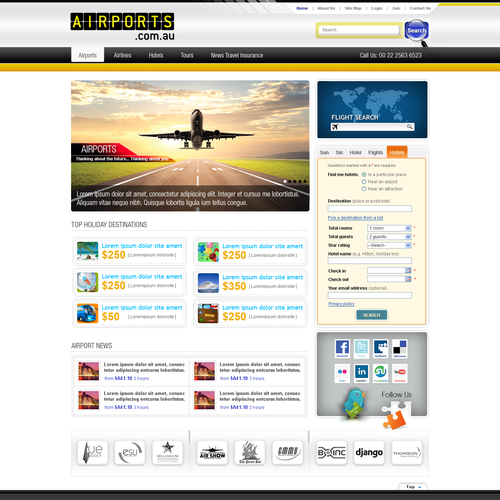Choose the 'Near an attraction' radio button

coord(364,189)
